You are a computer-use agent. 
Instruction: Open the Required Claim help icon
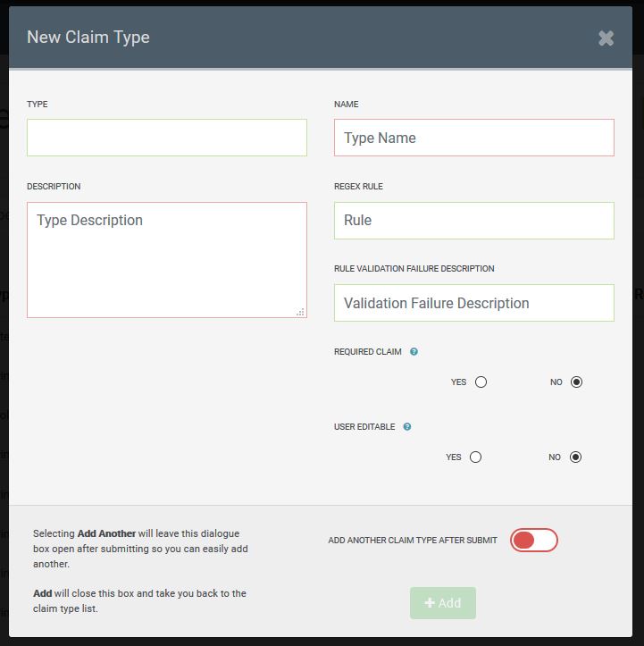click(x=414, y=351)
